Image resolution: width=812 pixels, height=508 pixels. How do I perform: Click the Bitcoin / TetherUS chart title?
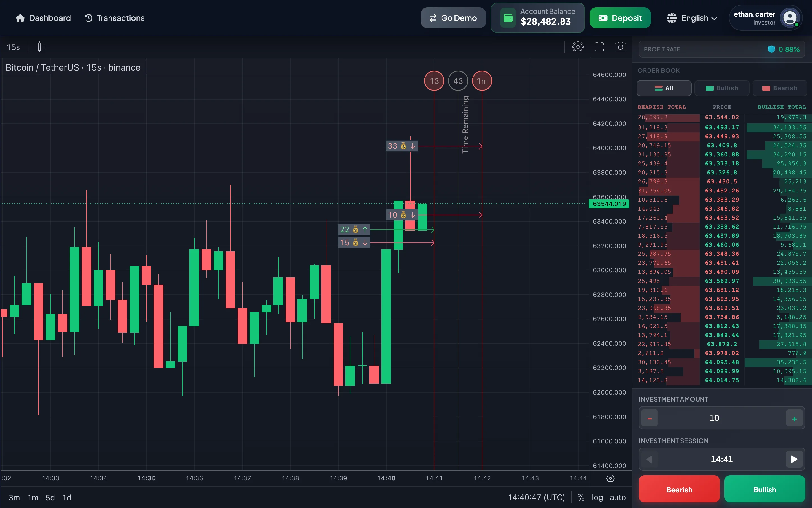pyautogui.click(x=73, y=67)
